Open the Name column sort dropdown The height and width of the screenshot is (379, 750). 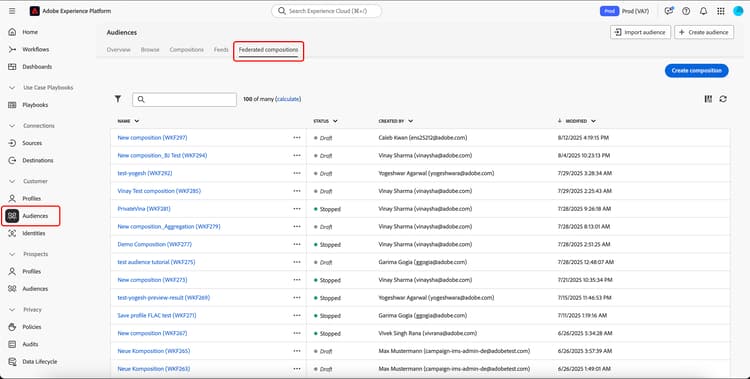[x=137, y=121]
